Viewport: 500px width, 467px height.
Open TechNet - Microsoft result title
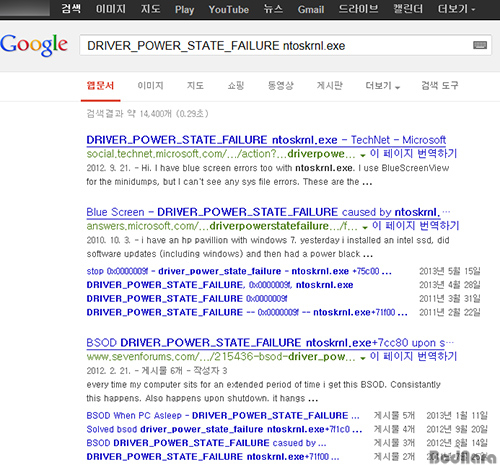pos(266,140)
